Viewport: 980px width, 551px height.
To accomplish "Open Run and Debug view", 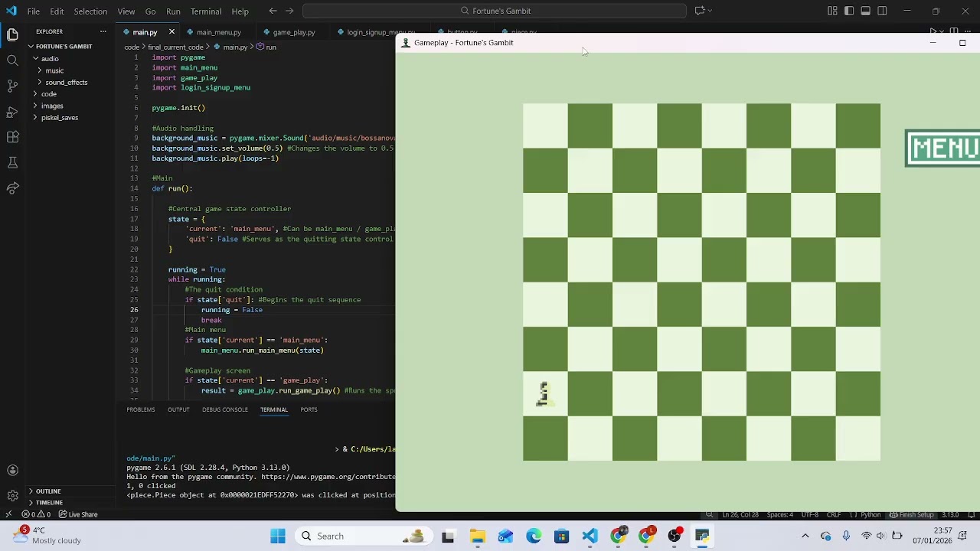I will 12,112.
